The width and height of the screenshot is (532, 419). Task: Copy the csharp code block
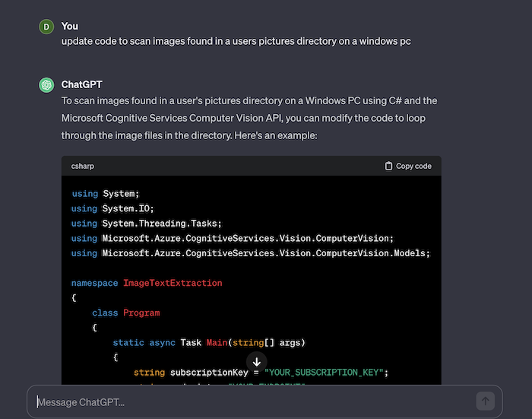pyautogui.click(x=408, y=166)
